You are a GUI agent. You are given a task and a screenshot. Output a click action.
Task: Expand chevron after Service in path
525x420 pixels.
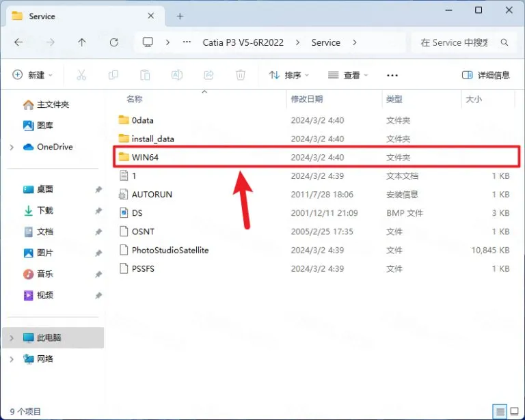click(x=355, y=42)
